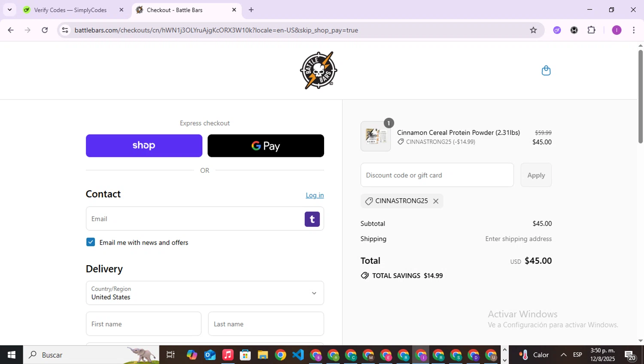Open the Chrome profile avatar
644x364 pixels.
point(617,30)
